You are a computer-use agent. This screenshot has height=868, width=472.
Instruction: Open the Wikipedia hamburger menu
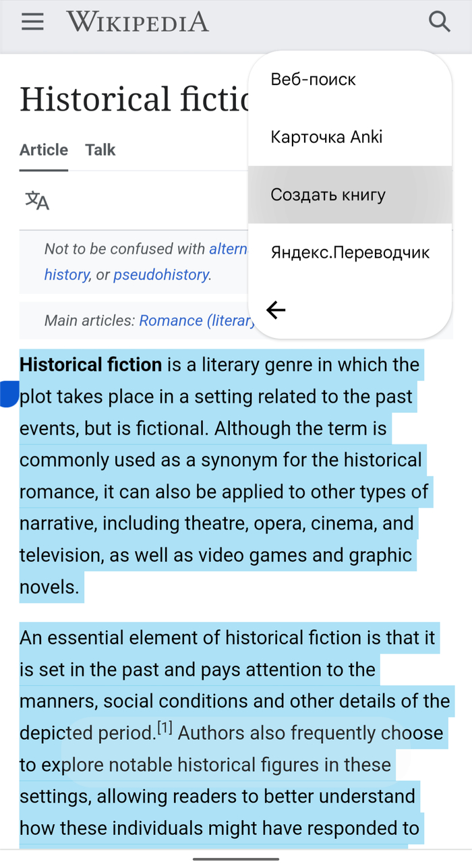pyautogui.click(x=32, y=22)
